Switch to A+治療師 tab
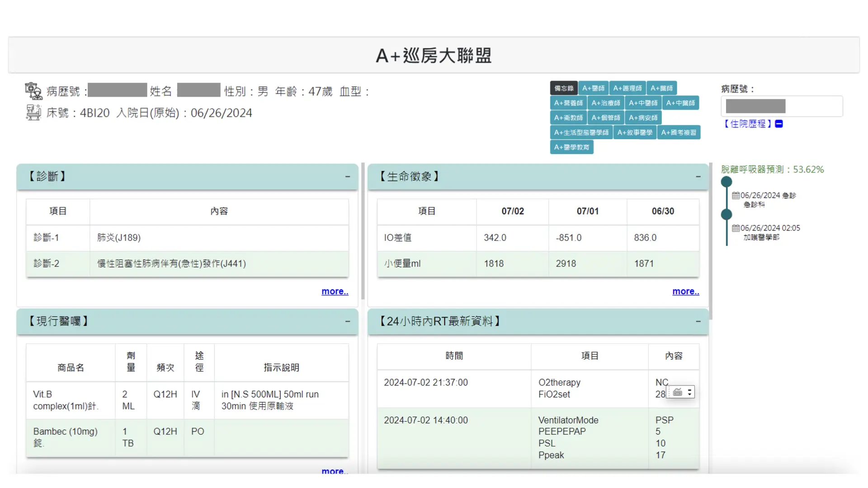The image size is (868, 488). click(x=606, y=103)
